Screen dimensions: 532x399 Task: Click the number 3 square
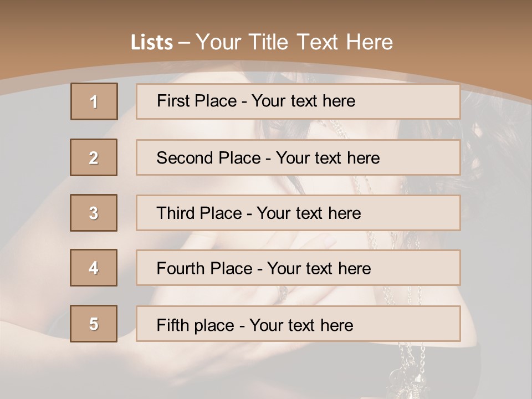coord(94,213)
